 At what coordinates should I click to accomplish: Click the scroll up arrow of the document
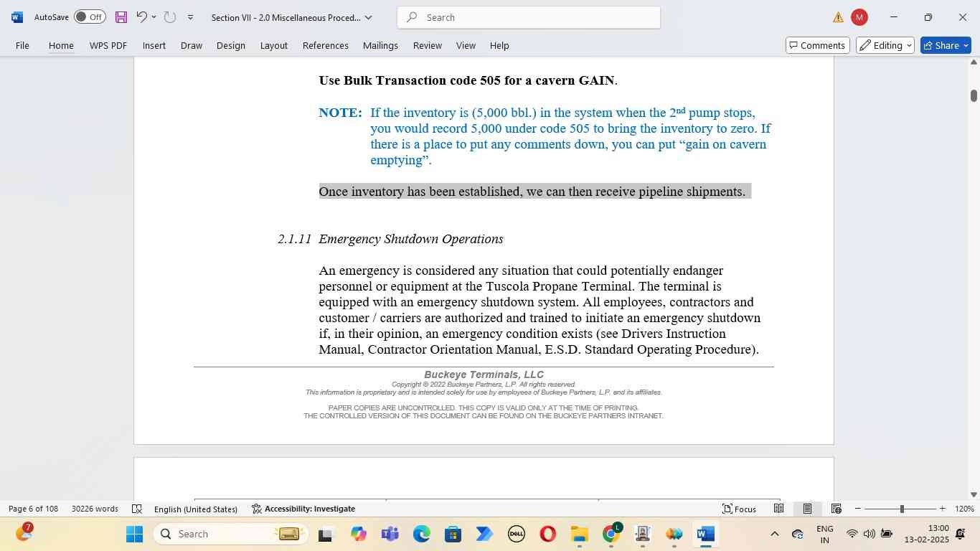[974, 62]
